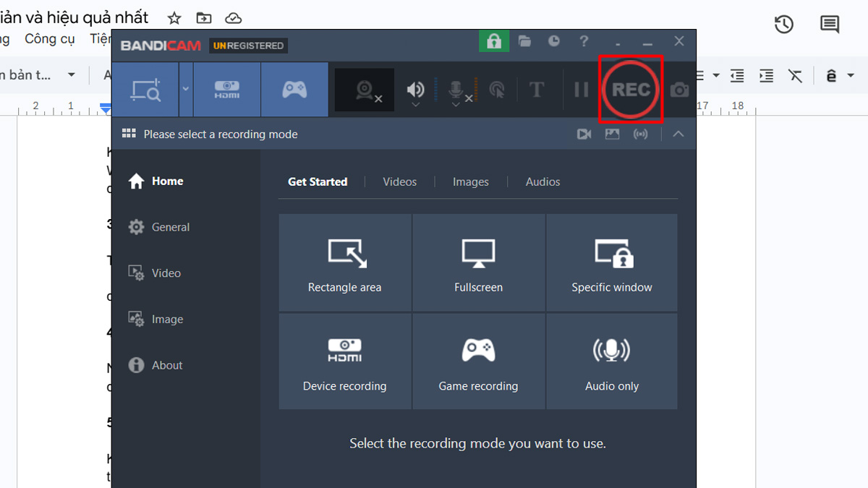Choose Device recording mode tile
Image resolution: width=868 pixels, height=488 pixels.
pyautogui.click(x=345, y=361)
